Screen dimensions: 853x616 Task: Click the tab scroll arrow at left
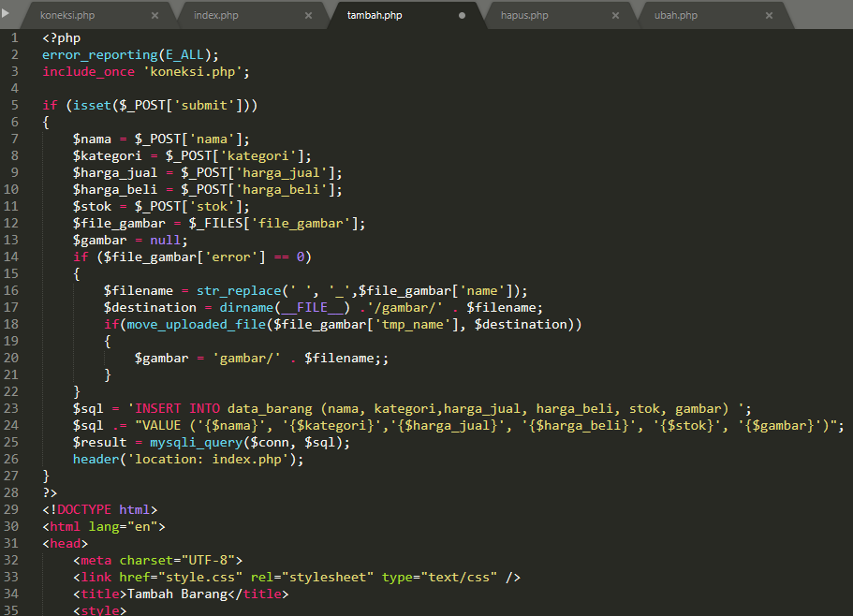[6, 12]
